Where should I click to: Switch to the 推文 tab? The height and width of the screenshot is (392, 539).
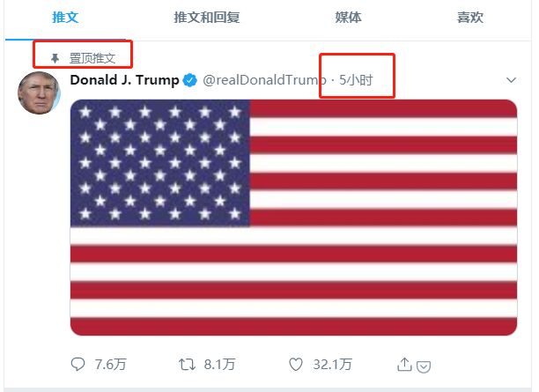coord(65,18)
